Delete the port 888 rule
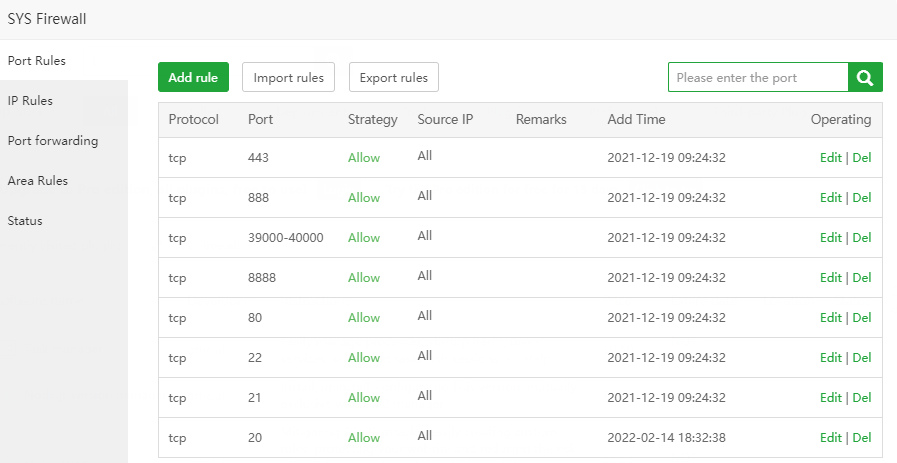Viewport: 897px width, 463px height. click(862, 198)
